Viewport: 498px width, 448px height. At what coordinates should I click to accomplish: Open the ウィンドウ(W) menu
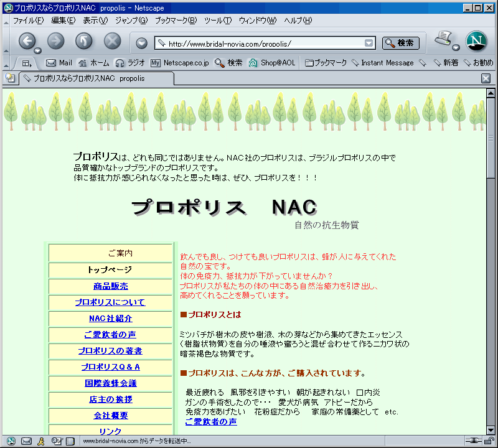pyautogui.click(x=258, y=21)
